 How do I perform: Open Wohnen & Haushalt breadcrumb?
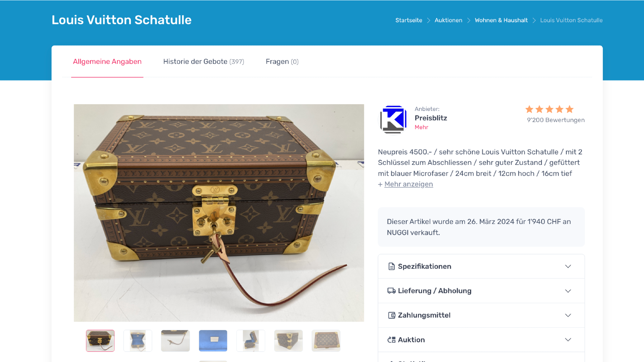[501, 20]
